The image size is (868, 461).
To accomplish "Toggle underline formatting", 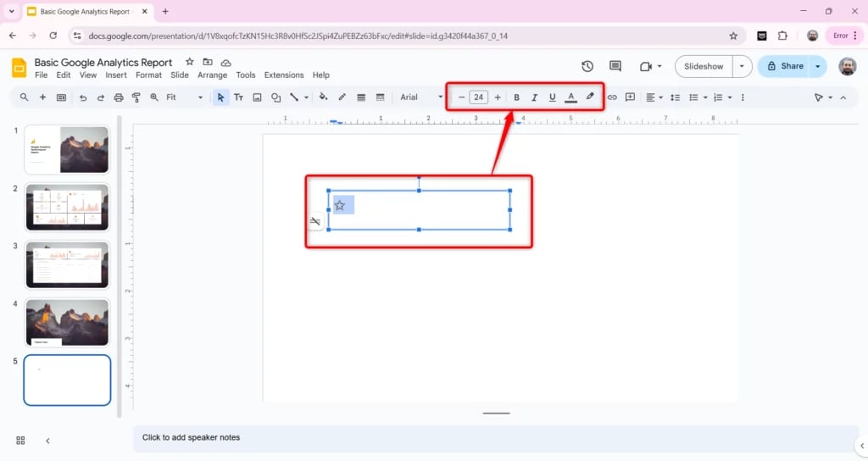I will click(x=553, y=97).
